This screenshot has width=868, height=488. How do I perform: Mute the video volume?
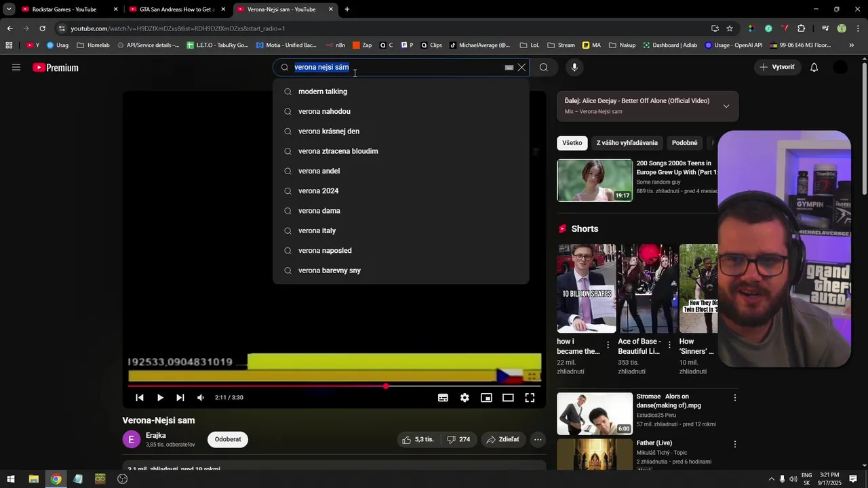click(x=200, y=398)
